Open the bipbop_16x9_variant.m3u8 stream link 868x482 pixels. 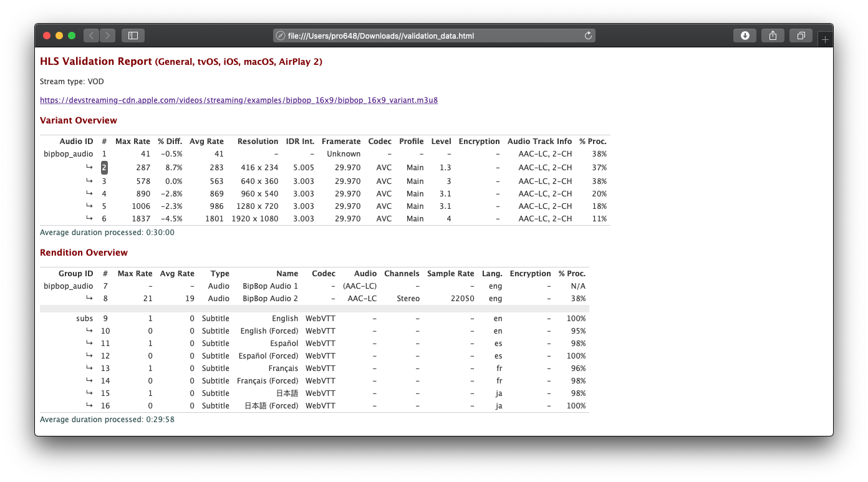pyautogui.click(x=239, y=100)
